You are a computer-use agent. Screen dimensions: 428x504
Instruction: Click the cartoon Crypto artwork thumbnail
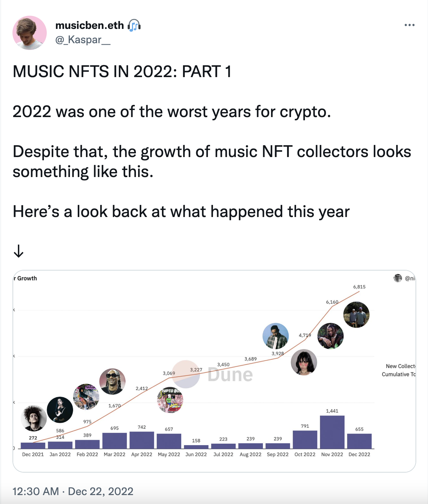pos(170,400)
